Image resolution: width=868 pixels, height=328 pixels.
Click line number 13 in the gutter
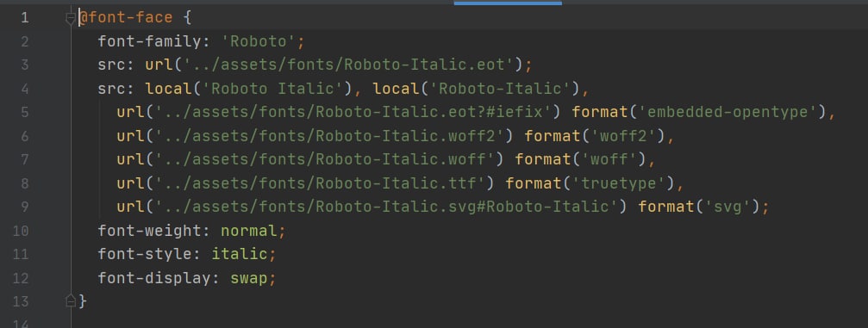tap(21, 301)
